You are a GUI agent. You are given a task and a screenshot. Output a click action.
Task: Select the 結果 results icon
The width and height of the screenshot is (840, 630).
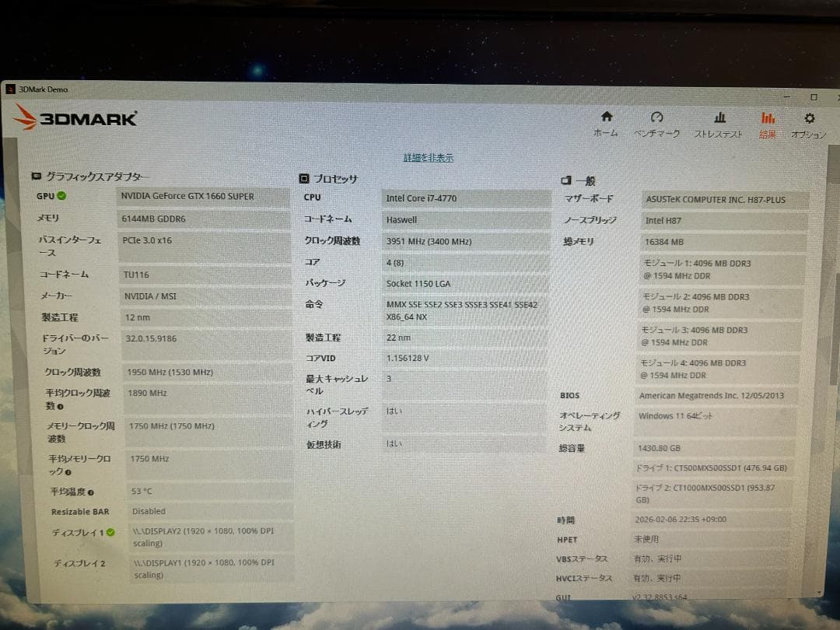(768, 118)
